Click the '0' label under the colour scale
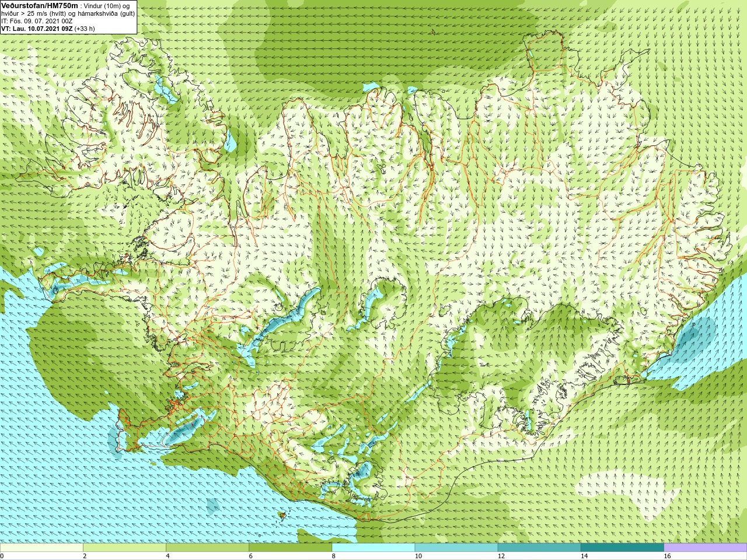The width and height of the screenshot is (747, 560). pos(2,556)
